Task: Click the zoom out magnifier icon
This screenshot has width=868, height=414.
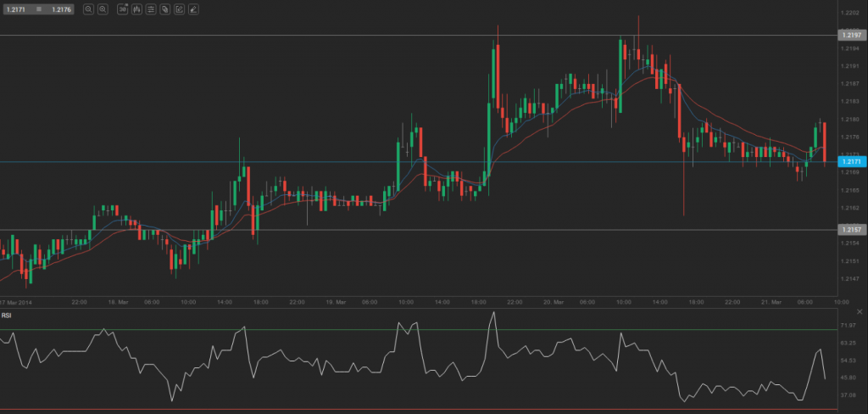Action: tap(88, 9)
